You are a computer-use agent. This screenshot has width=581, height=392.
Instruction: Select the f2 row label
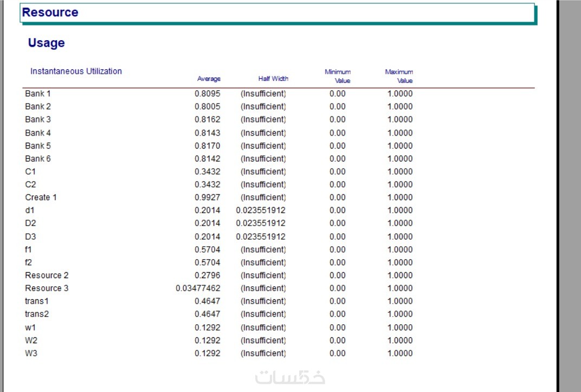coord(29,262)
